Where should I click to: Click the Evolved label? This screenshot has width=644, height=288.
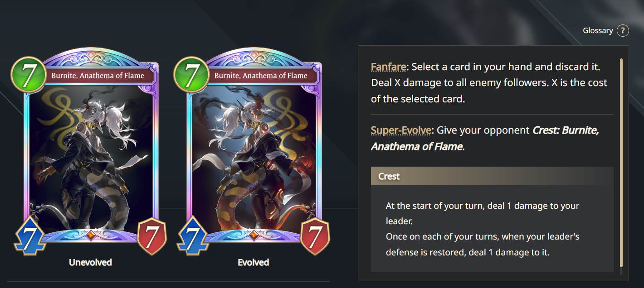click(253, 262)
